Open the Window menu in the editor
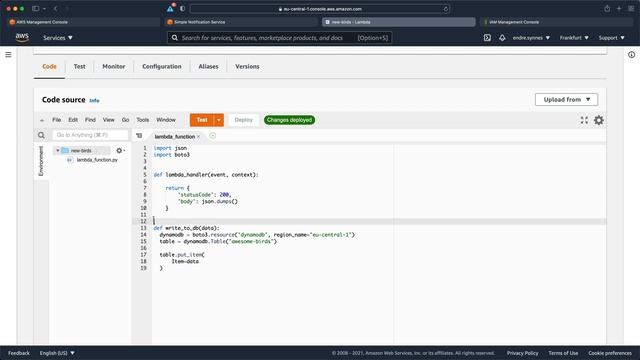The width and height of the screenshot is (640, 360). coord(166,120)
